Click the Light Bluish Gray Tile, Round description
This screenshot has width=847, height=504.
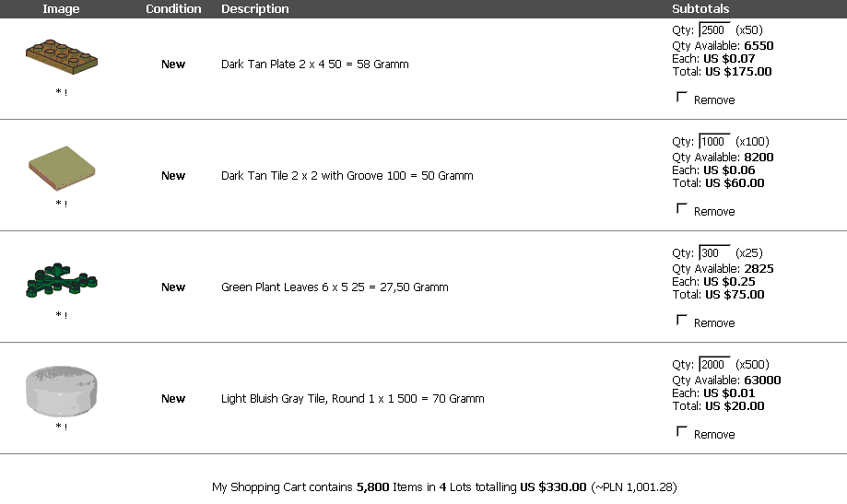pos(352,399)
